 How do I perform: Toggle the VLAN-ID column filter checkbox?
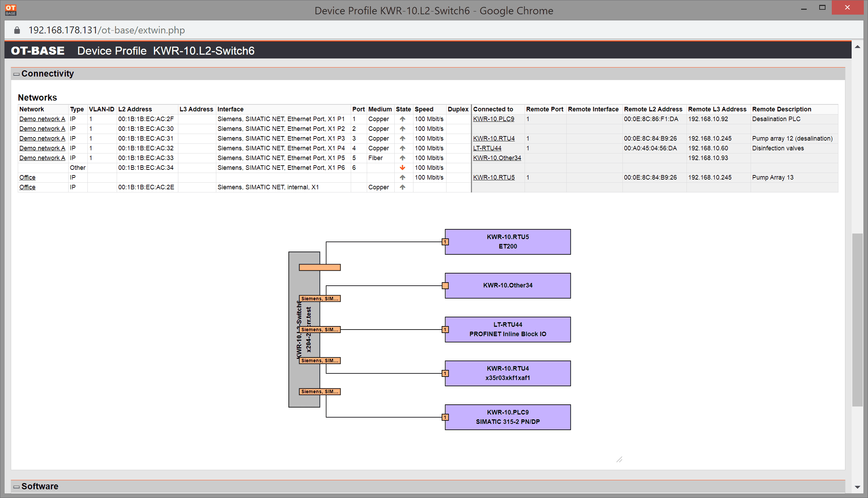101,109
